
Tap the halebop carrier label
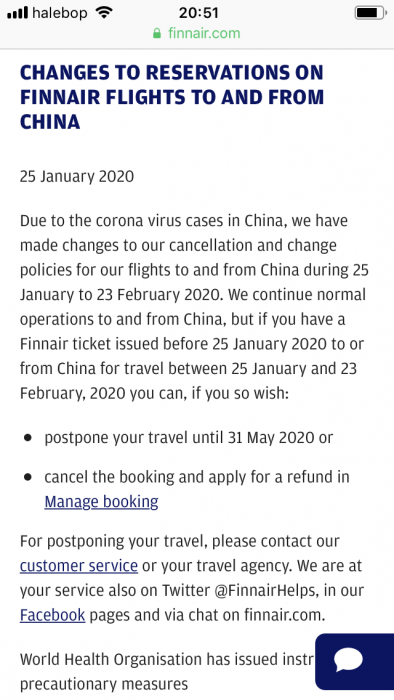click(59, 12)
